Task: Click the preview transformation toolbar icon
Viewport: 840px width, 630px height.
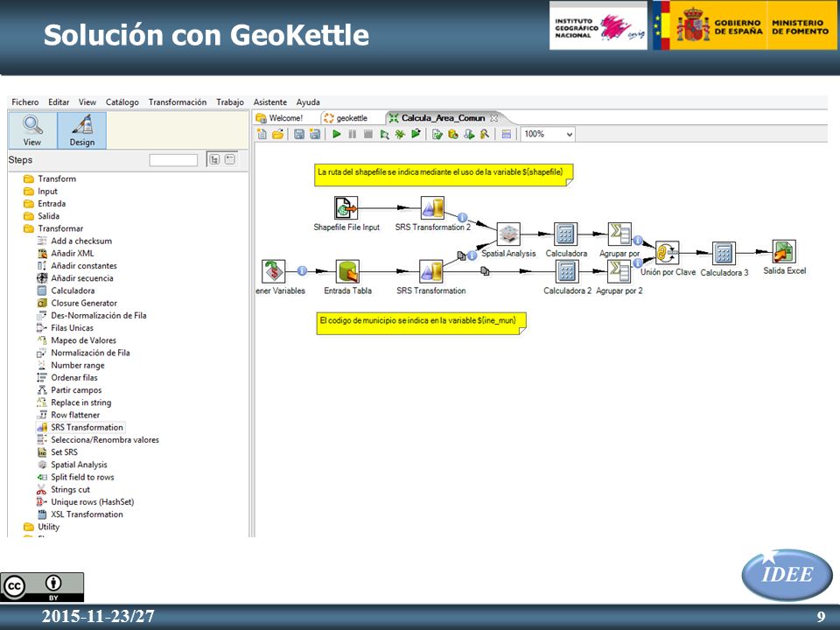Action: tap(384, 134)
